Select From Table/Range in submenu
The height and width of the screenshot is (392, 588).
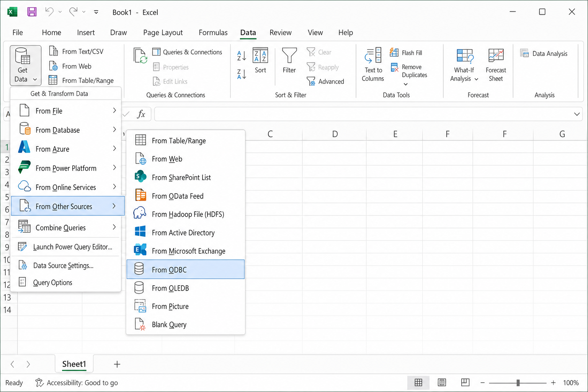coord(185,140)
